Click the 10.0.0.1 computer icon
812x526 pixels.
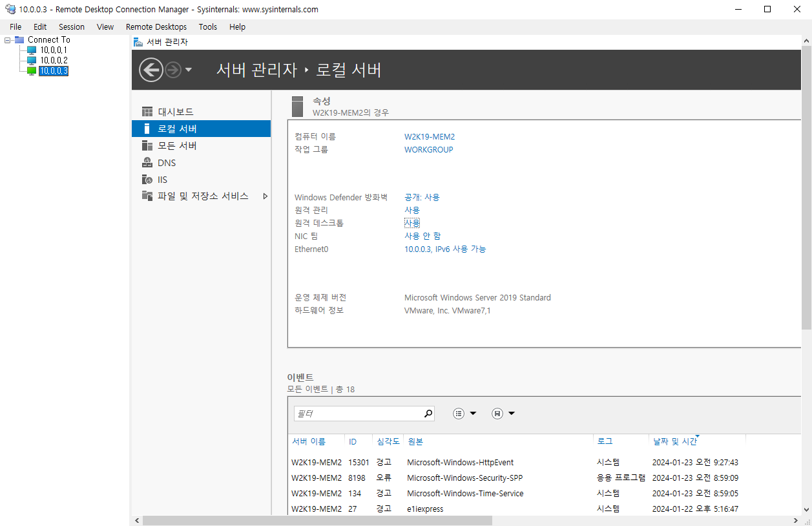pos(32,50)
